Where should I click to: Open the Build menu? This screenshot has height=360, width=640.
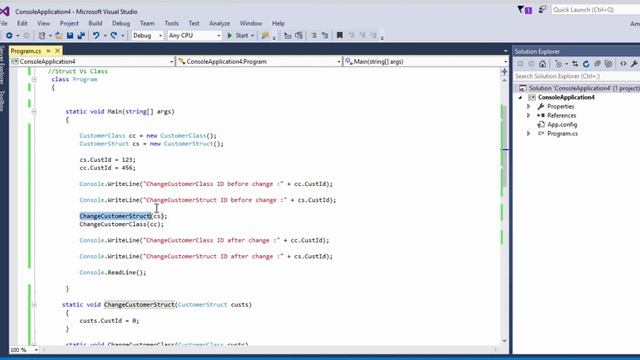[95, 23]
